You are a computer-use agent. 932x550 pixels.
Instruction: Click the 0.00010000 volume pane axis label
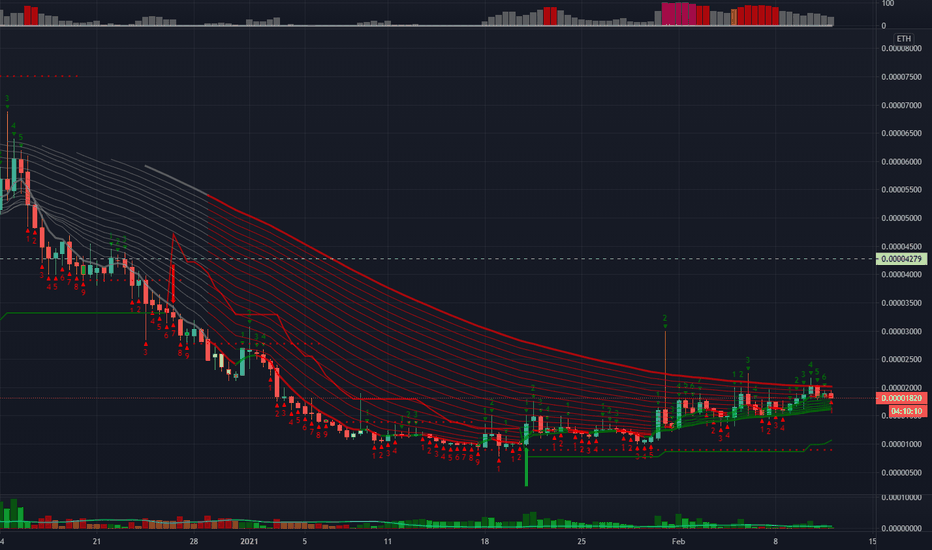pos(901,498)
